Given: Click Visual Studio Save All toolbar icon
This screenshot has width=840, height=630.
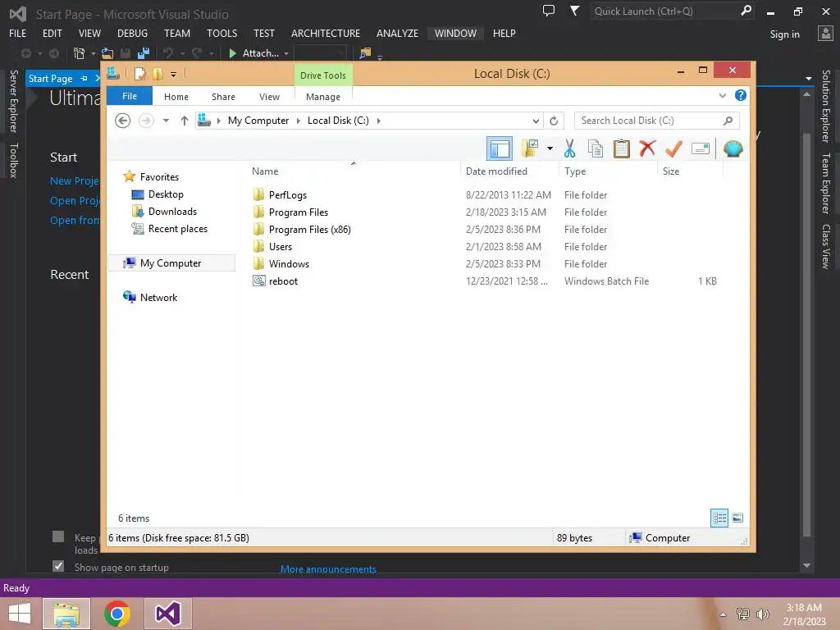Looking at the screenshot, I should [143, 53].
